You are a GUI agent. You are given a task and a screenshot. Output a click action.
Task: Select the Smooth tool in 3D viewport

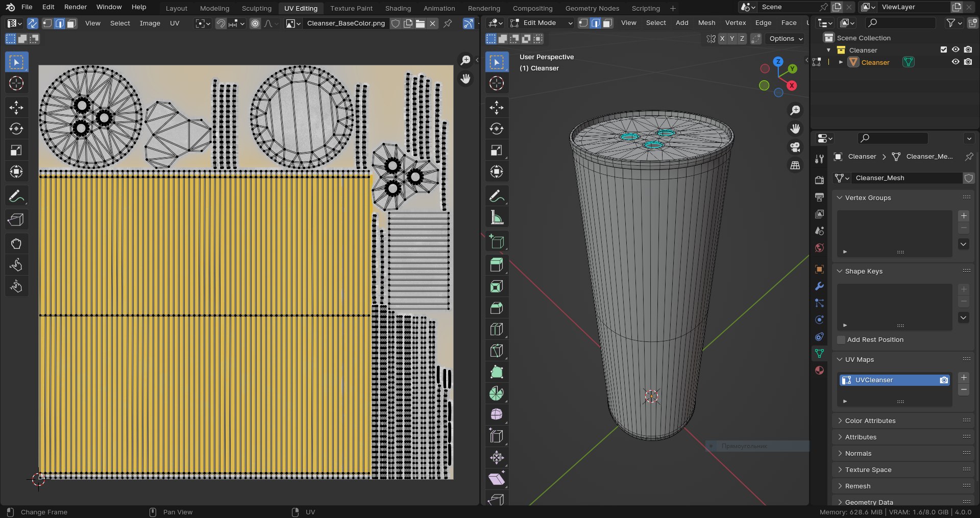[x=497, y=414]
